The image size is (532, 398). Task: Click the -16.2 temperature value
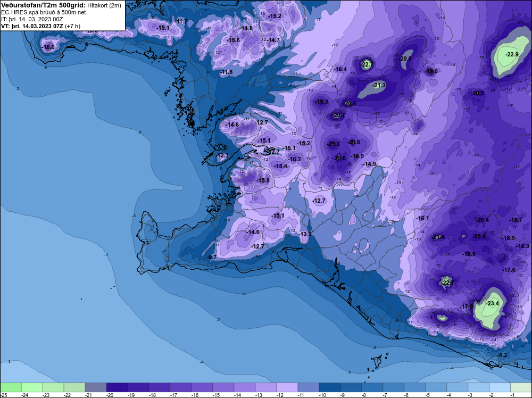294,159
